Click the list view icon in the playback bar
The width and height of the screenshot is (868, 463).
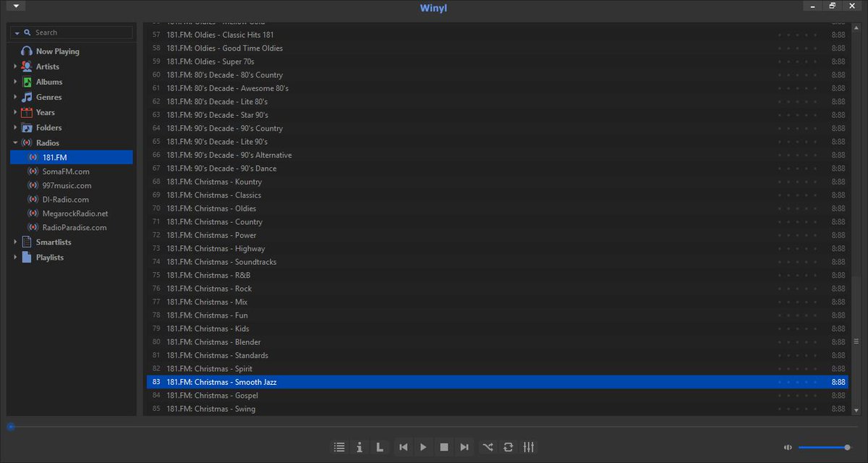click(339, 447)
